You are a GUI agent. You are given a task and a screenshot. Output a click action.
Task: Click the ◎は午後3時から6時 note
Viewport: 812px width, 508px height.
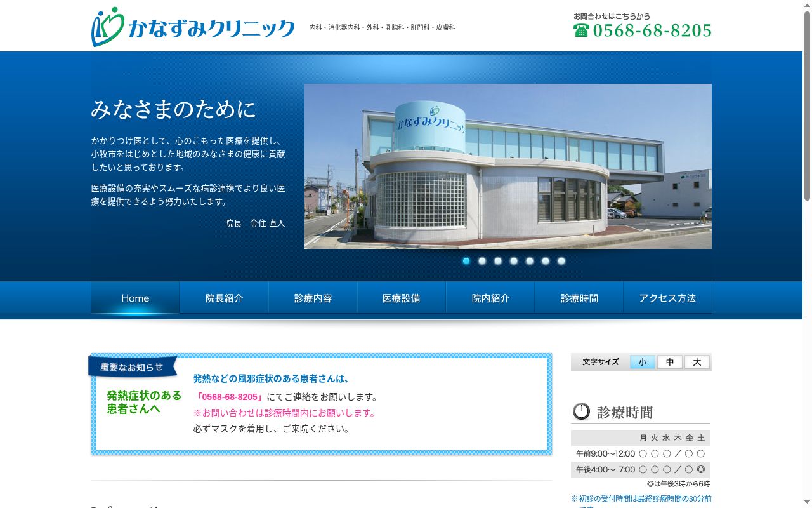pyautogui.click(x=678, y=484)
